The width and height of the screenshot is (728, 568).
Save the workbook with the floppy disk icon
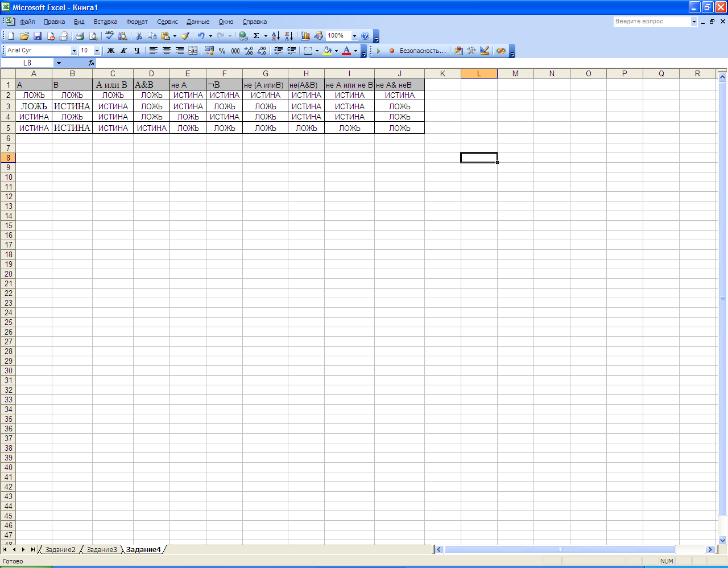point(38,36)
